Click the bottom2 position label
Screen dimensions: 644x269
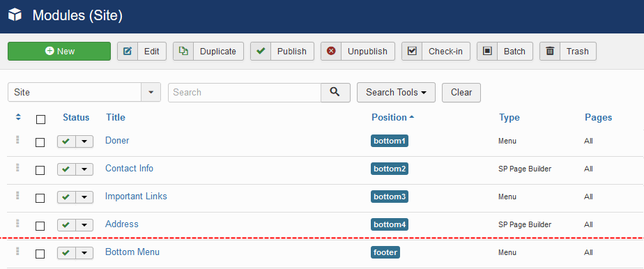click(x=390, y=169)
